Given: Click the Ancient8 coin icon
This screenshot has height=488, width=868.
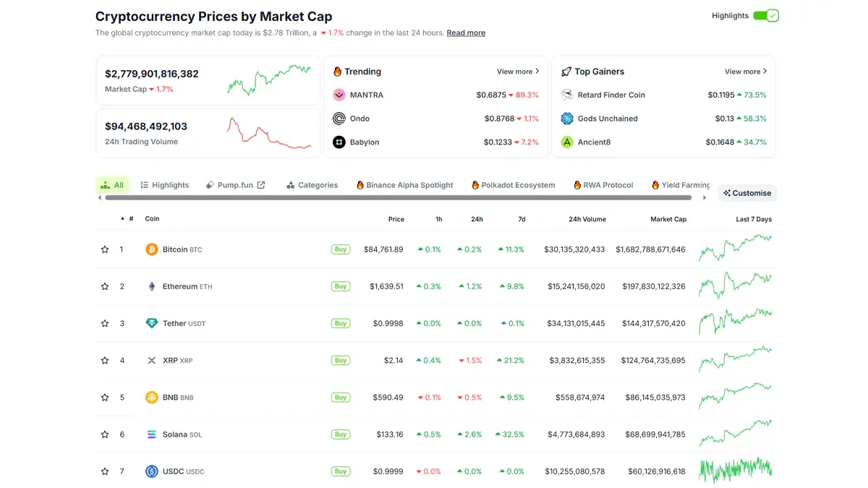Looking at the screenshot, I should (567, 142).
